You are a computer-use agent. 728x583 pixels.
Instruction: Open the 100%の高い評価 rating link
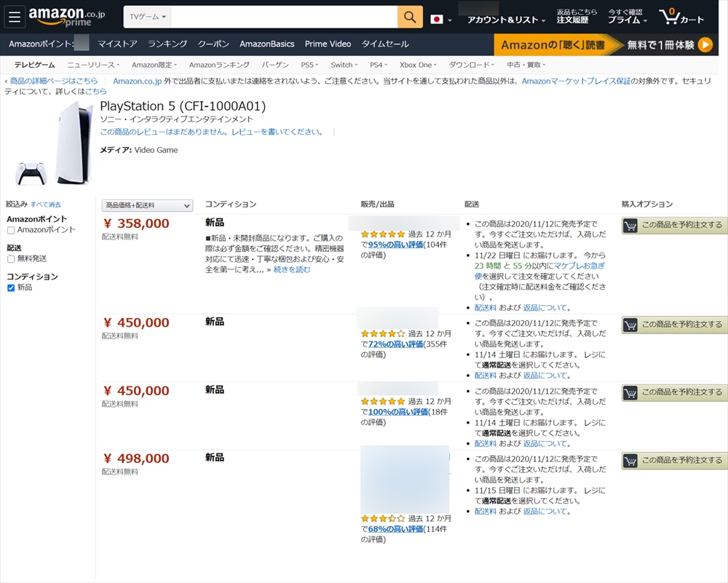click(x=398, y=412)
